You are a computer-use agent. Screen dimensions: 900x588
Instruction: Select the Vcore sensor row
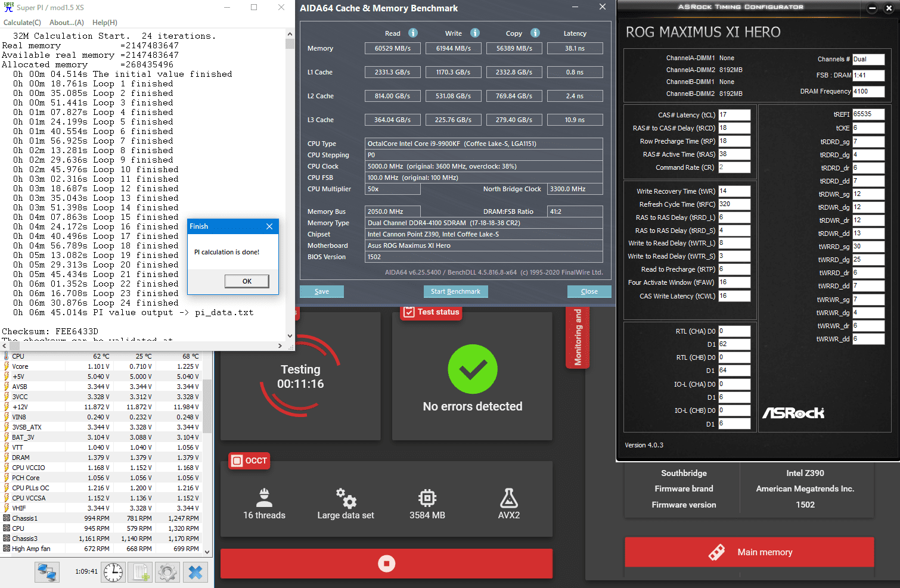click(x=101, y=366)
